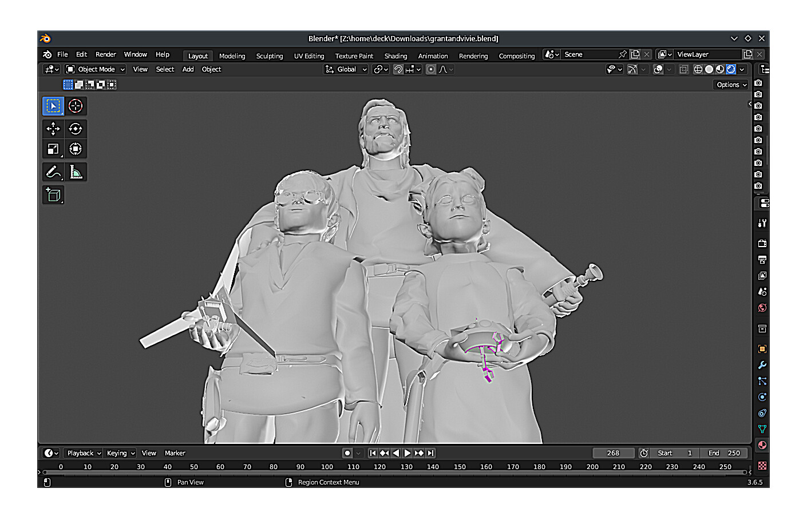Set selection mode to Extend
807x532 pixels.
coord(79,85)
